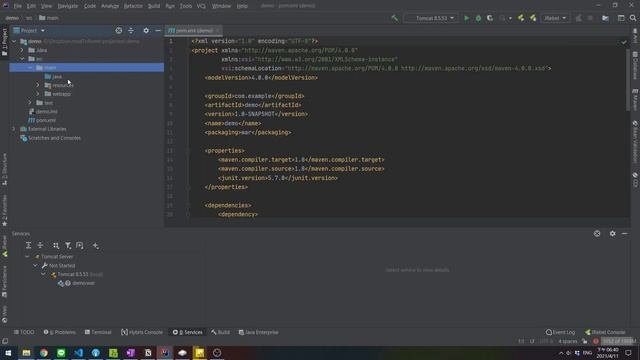This screenshot has width=640, height=360.
Task: Open Project panel gear settings
Action: click(x=146, y=31)
